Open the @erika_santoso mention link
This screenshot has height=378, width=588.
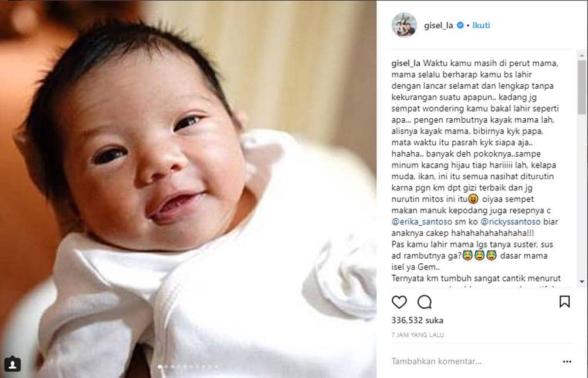[422, 222]
